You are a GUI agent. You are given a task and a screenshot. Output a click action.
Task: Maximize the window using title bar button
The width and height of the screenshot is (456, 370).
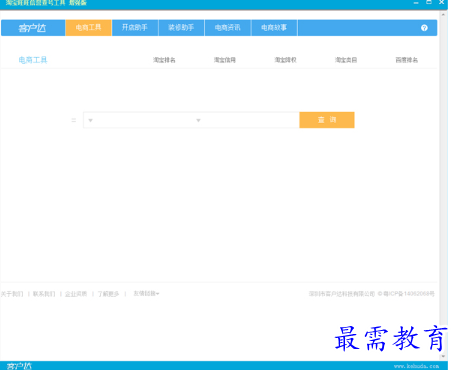(429, 2)
